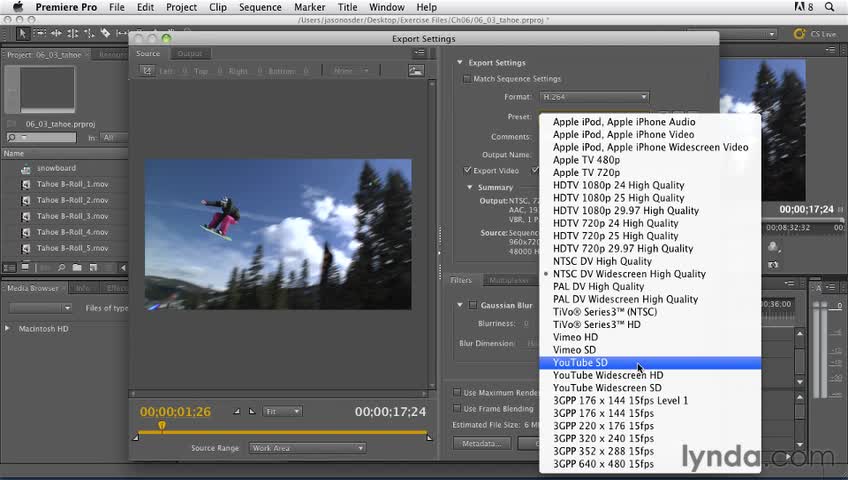Switch Project panel to icon view
The image size is (848, 480).
(x=25, y=267)
